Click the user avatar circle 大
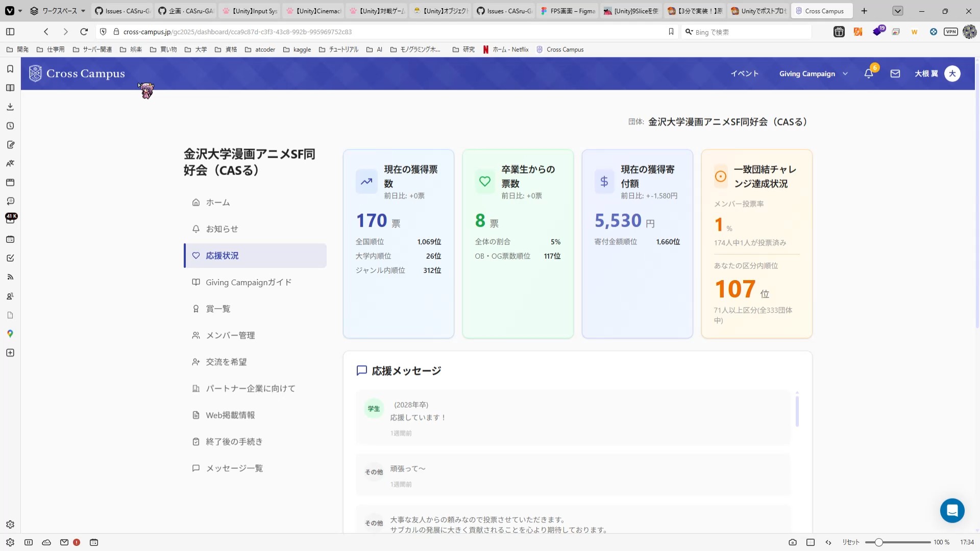Screen dimensions: 980x551 (x=952, y=73)
